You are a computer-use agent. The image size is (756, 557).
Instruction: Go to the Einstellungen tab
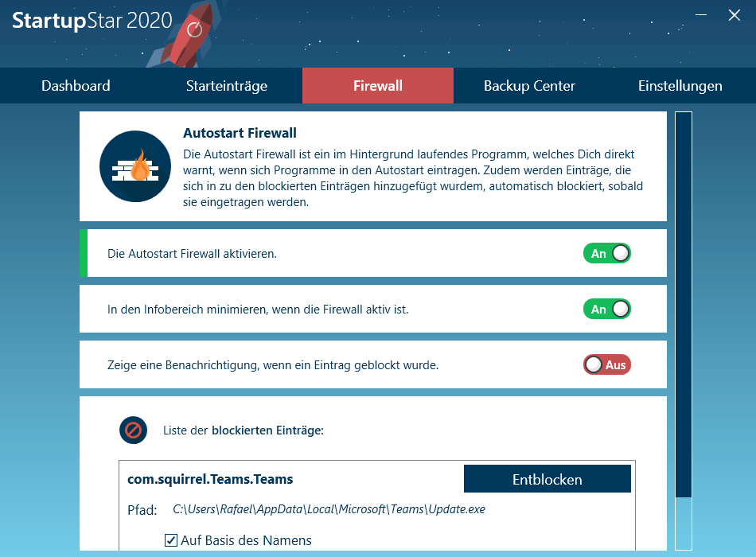[x=680, y=85]
